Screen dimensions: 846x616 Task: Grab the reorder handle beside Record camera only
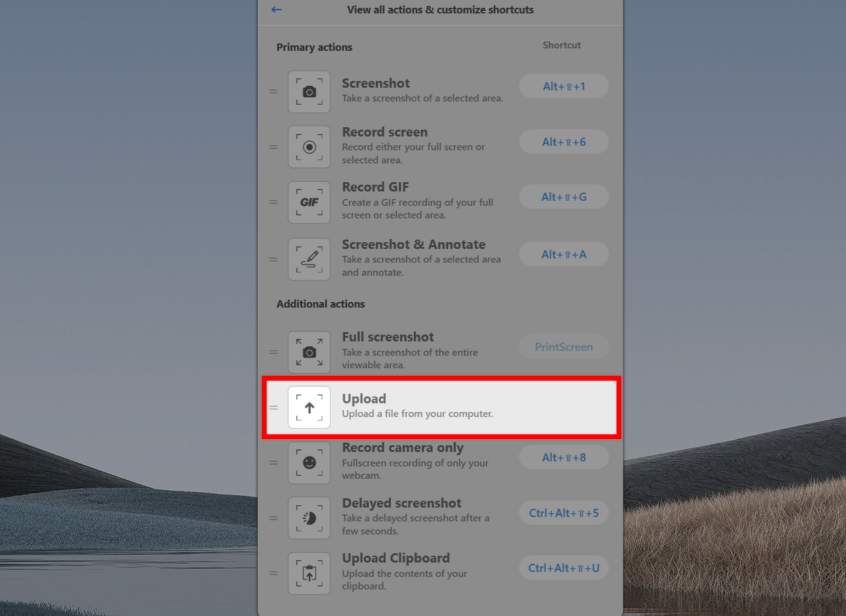[x=274, y=462]
